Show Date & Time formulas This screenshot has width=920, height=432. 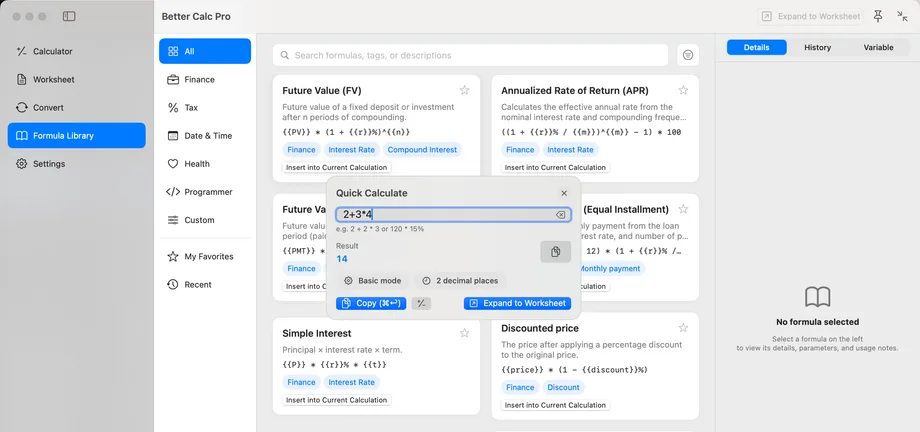click(205, 136)
